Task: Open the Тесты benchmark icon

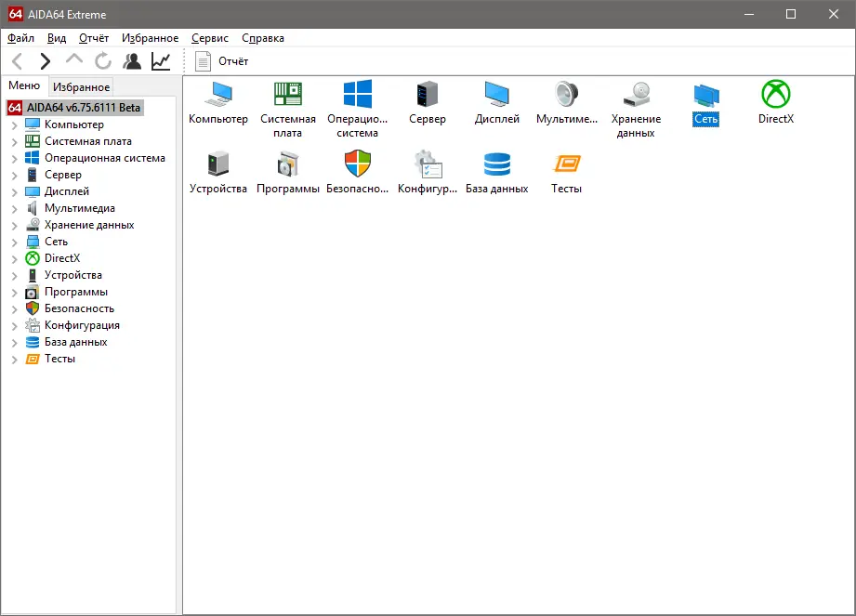Action: (x=566, y=165)
